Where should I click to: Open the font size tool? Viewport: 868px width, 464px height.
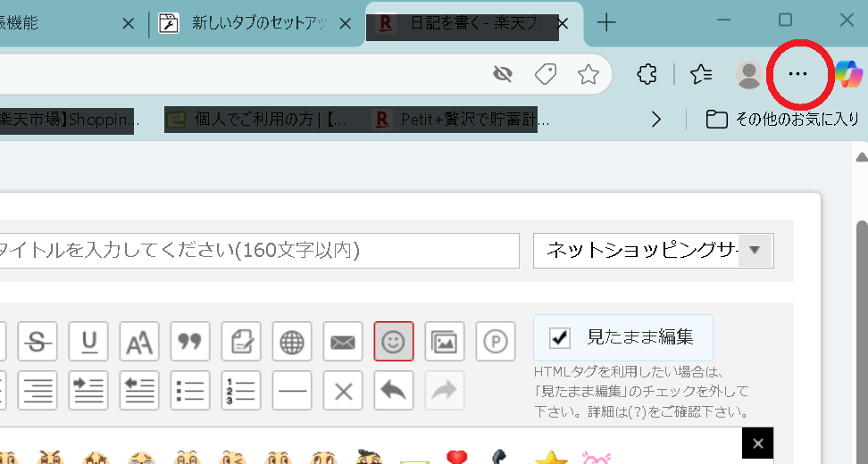139,341
